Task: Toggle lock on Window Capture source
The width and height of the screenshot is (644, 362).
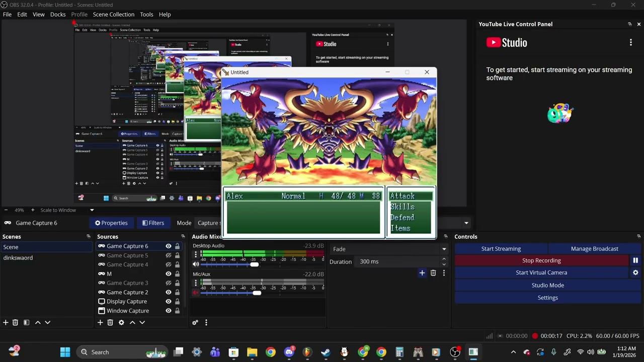Action: 177,311
